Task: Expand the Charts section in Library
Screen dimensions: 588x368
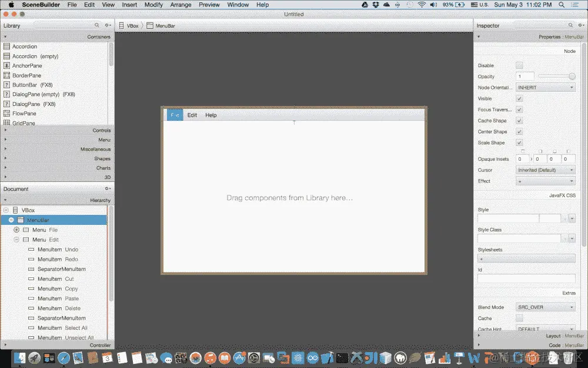Action: tap(57, 168)
